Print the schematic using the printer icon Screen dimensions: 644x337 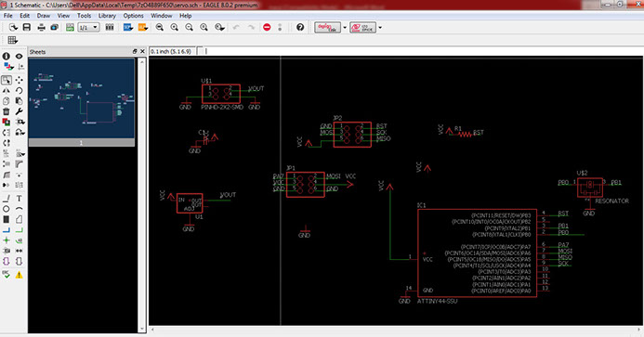[x=41, y=28]
